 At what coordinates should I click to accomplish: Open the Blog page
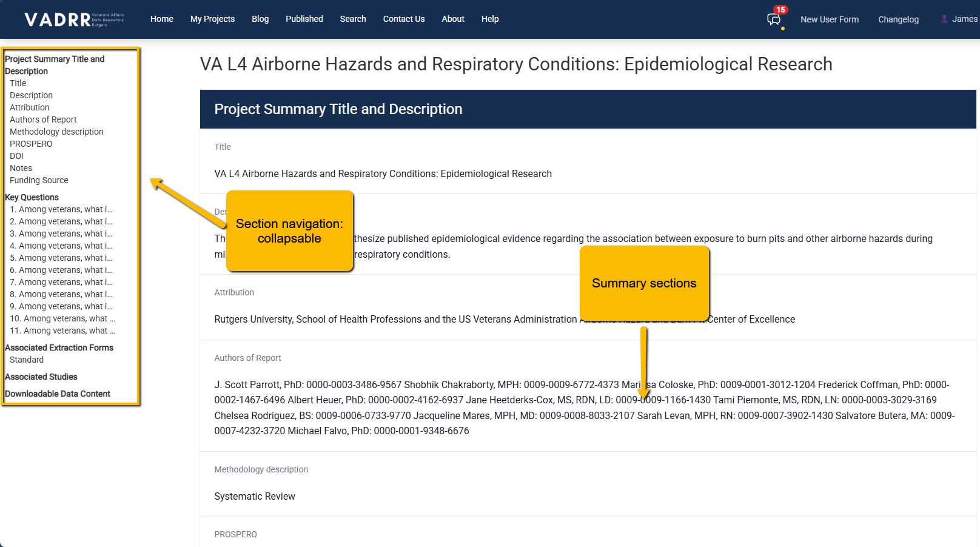[x=260, y=19]
